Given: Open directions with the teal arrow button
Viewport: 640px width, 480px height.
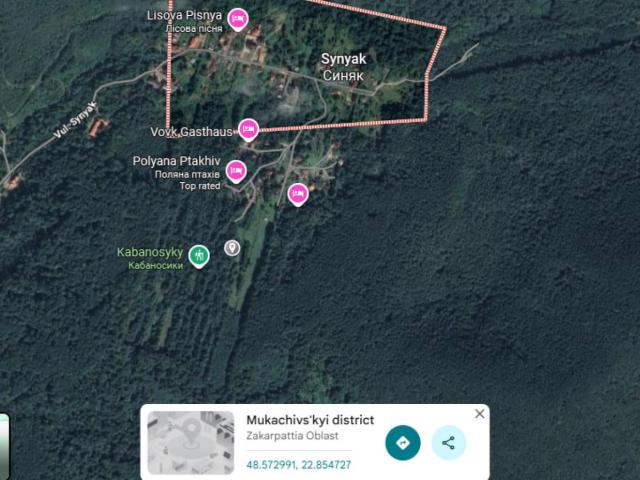Looking at the screenshot, I should point(403,442).
